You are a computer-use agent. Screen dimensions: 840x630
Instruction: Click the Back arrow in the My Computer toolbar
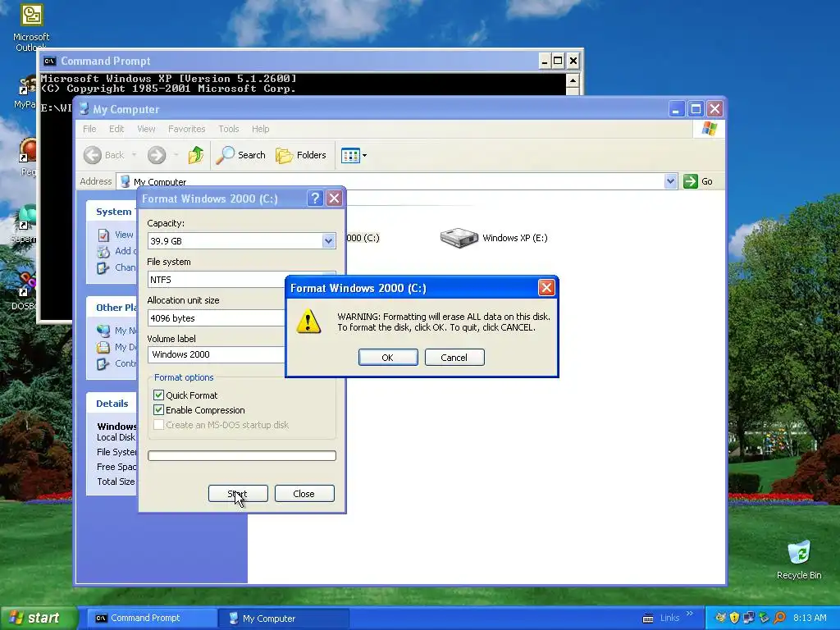pyautogui.click(x=93, y=155)
